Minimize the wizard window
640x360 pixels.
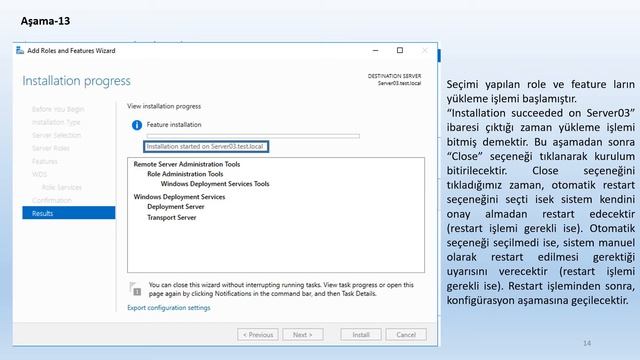pyautogui.click(x=376, y=51)
